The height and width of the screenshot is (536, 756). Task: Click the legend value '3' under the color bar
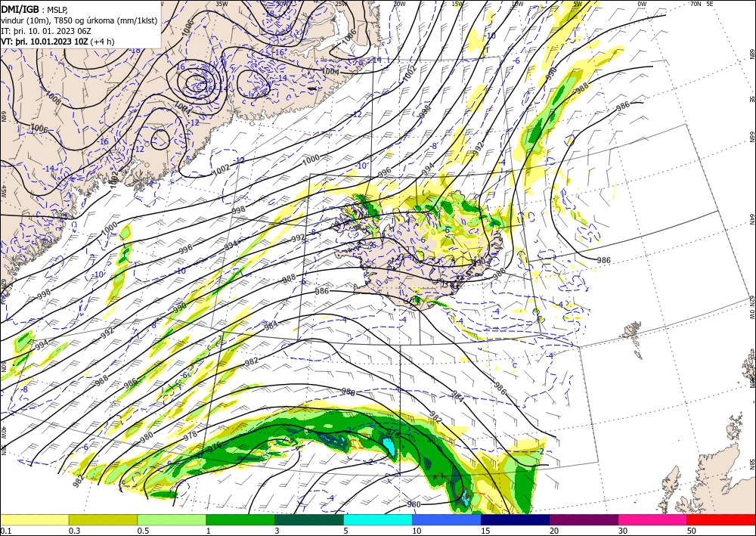pos(277,531)
